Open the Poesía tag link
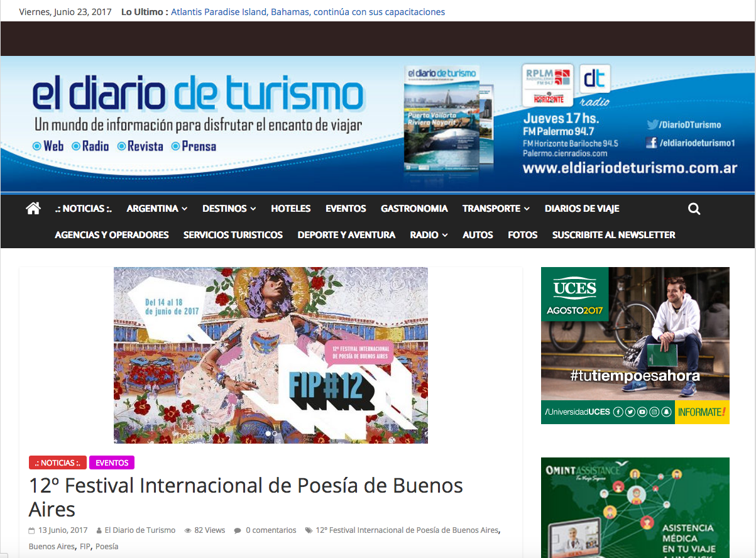The height and width of the screenshot is (558, 756). (x=107, y=547)
